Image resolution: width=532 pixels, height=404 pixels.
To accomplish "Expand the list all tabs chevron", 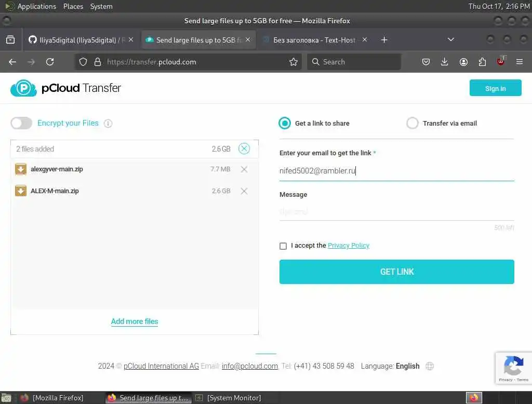I will click(450, 39).
